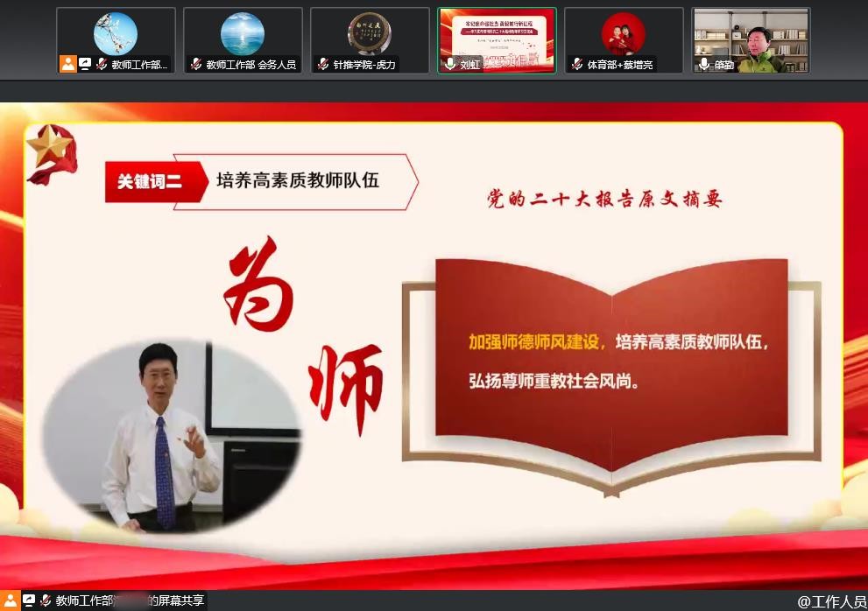Click the microphone icon next to 单勤
The height and width of the screenshot is (611, 868).
[x=704, y=64]
